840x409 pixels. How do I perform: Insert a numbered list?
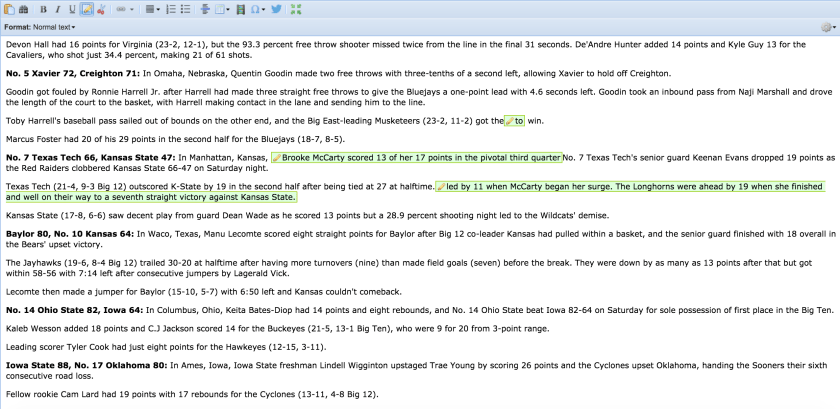click(x=171, y=9)
